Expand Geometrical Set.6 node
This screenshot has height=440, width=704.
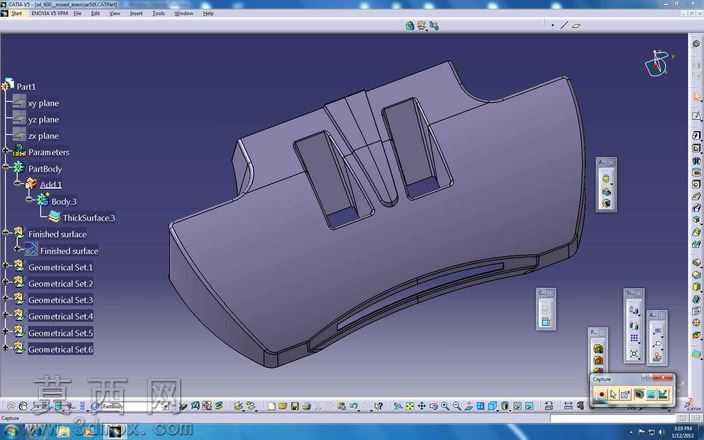(5, 348)
